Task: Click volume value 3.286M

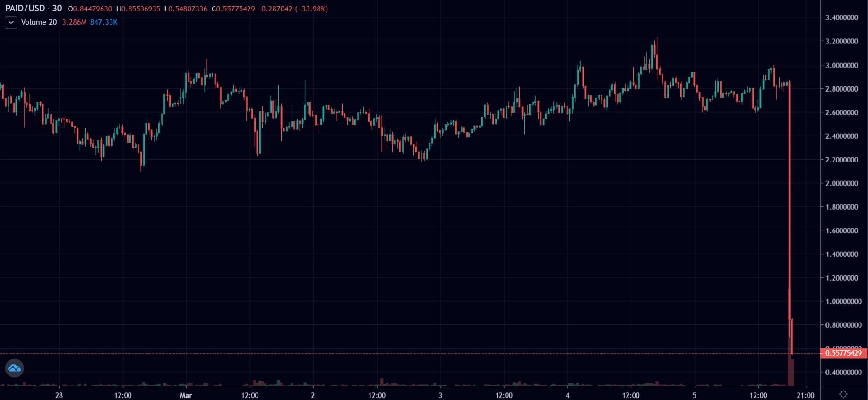Action: click(74, 22)
